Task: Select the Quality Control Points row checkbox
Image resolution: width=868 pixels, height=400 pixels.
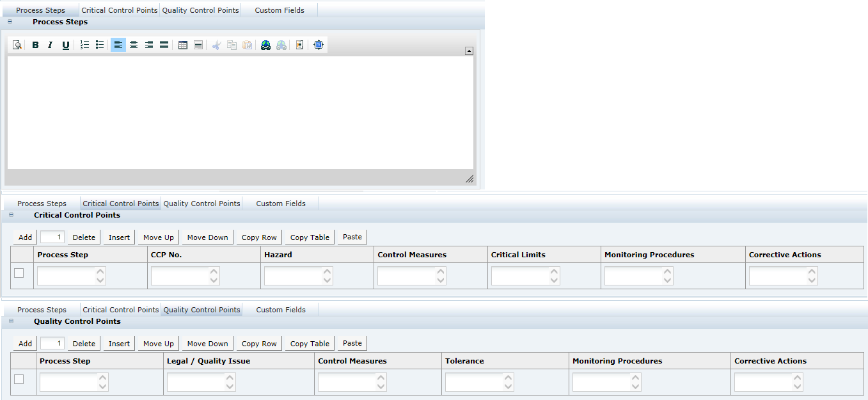Action: click(x=20, y=379)
